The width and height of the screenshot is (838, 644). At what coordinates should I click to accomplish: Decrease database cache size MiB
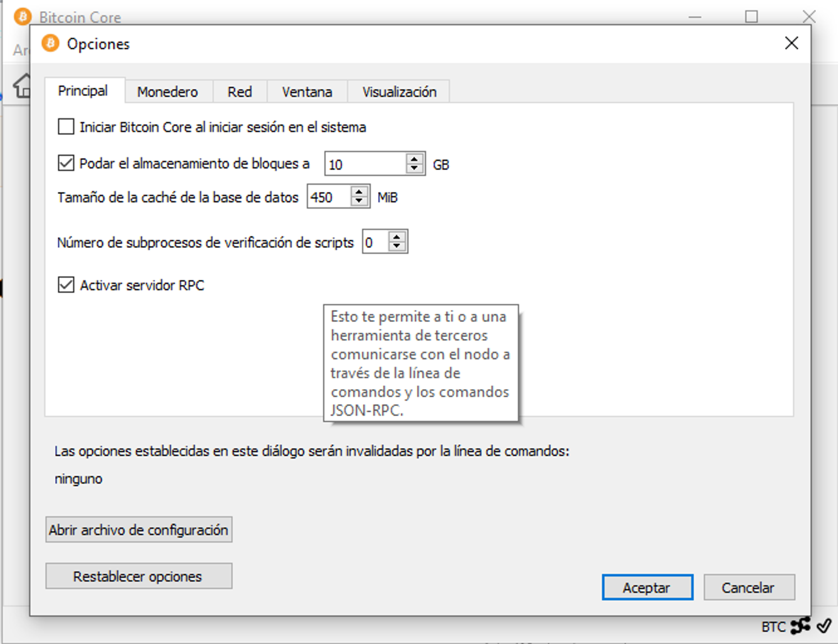tap(359, 201)
